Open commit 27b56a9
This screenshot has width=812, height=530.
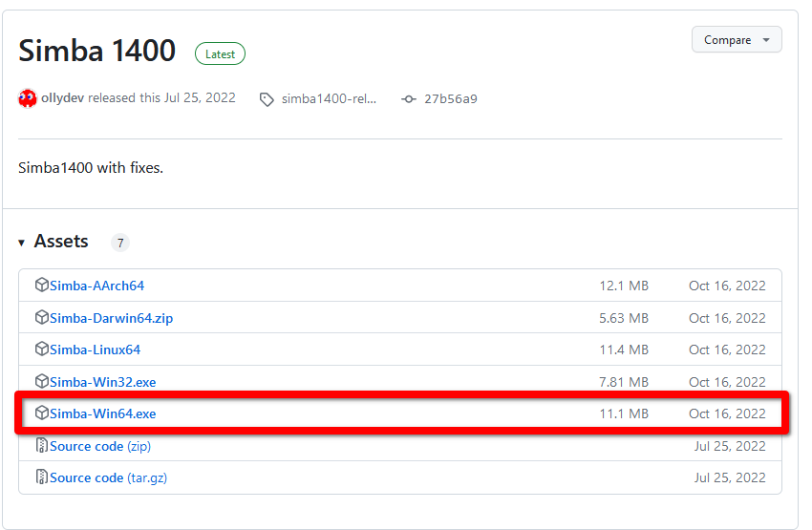[x=451, y=99]
